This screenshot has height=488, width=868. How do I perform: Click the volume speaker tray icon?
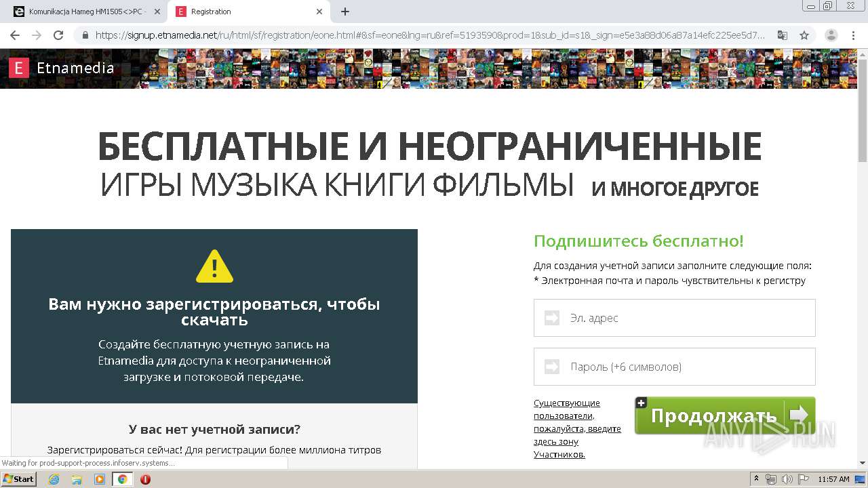[x=787, y=479]
